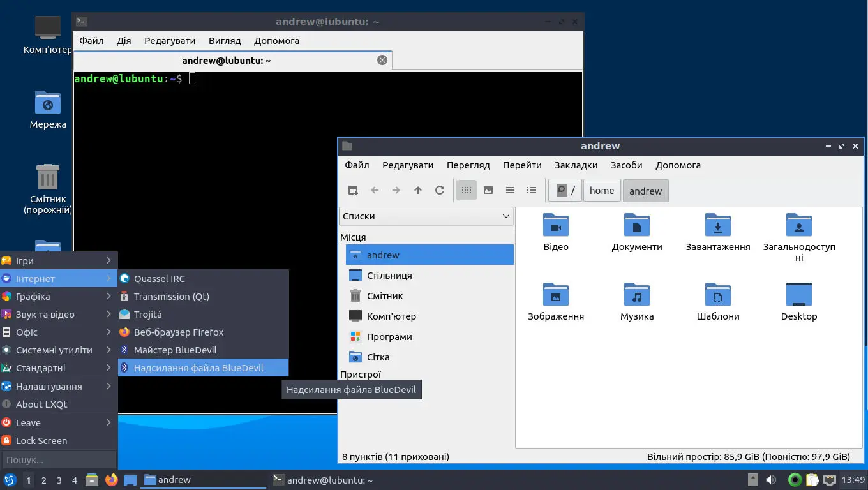This screenshot has height=490, width=868.
Task: Select the Мережа desktop icon
Action: point(48,109)
